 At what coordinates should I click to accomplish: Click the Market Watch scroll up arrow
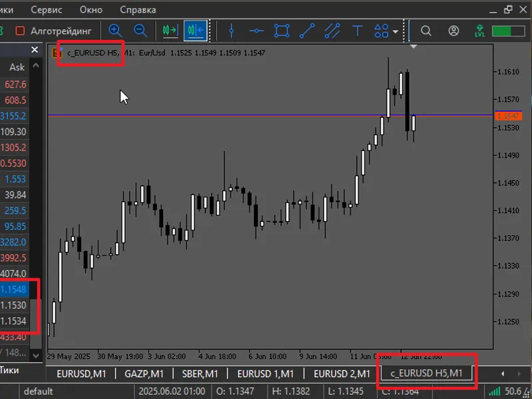click(x=36, y=65)
